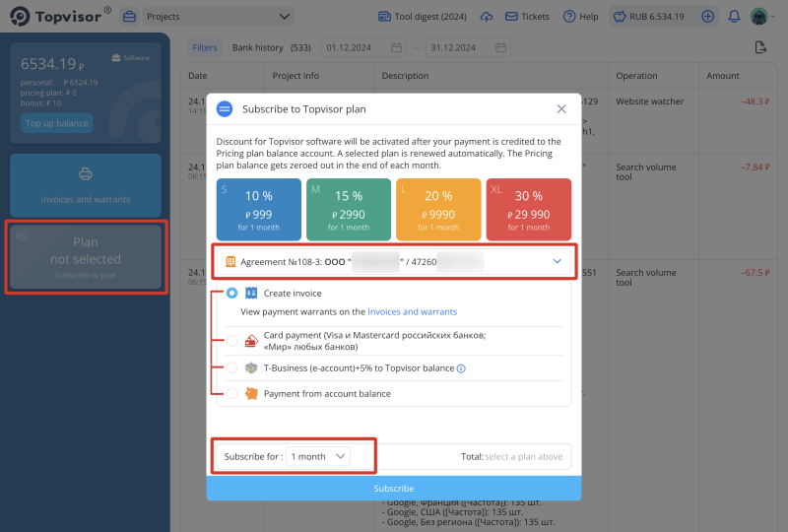Click the Top up balance button
Image resolution: width=788 pixels, height=532 pixels.
click(57, 123)
